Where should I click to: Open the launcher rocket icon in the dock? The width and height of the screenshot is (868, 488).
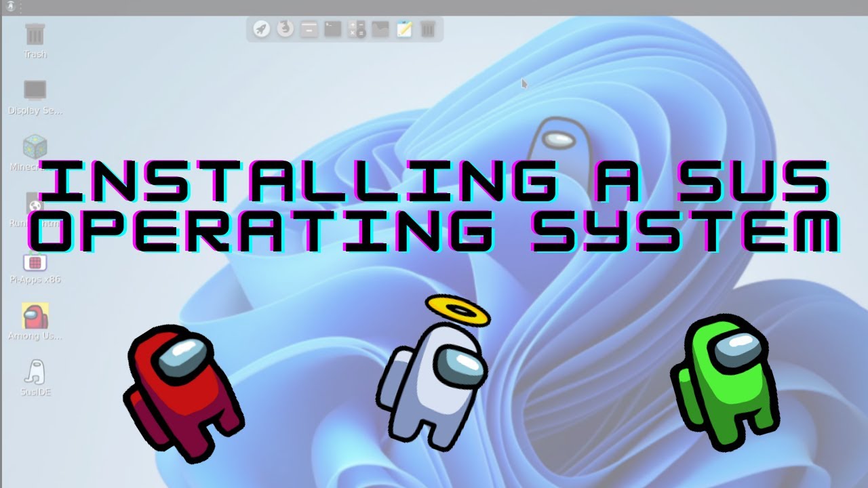coord(262,29)
